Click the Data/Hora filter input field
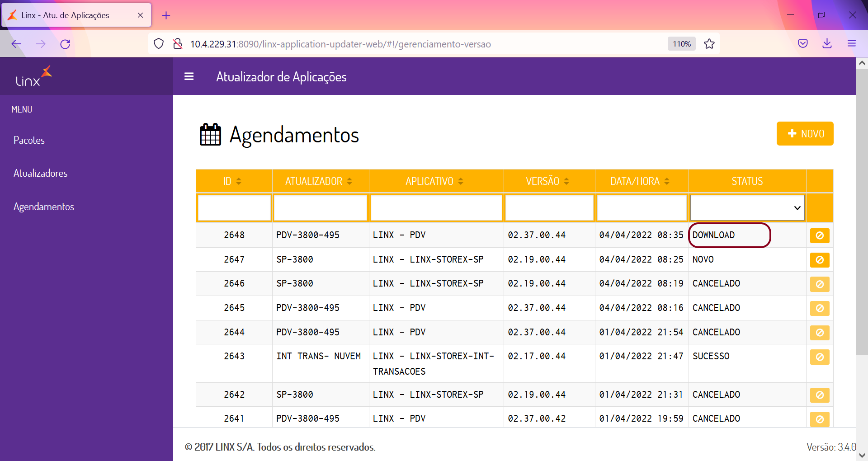Screen dimensions: 868x461 click(642, 208)
